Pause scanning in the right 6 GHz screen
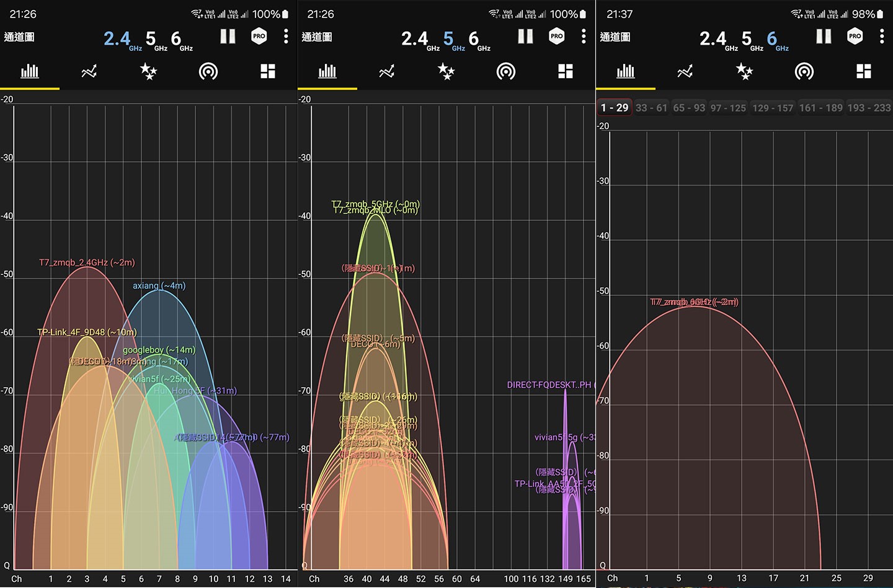Image resolution: width=893 pixels, height=588 pixels. coord(824,37)
